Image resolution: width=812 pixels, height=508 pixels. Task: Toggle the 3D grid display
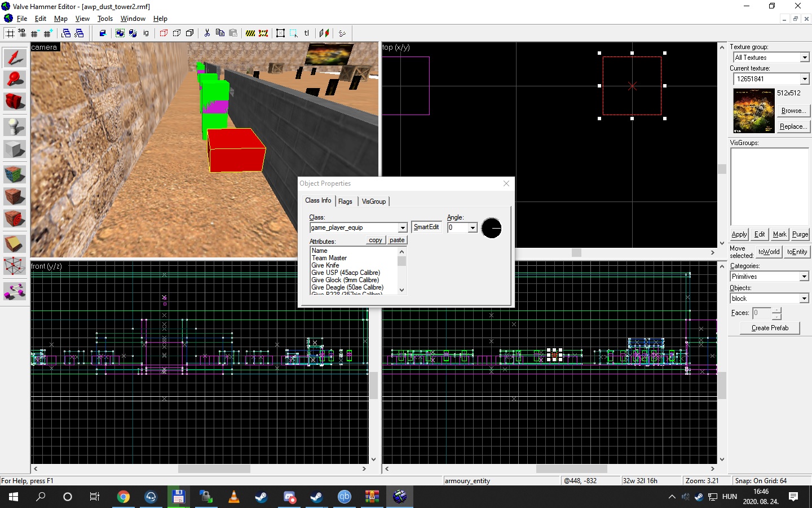point(22,33)
